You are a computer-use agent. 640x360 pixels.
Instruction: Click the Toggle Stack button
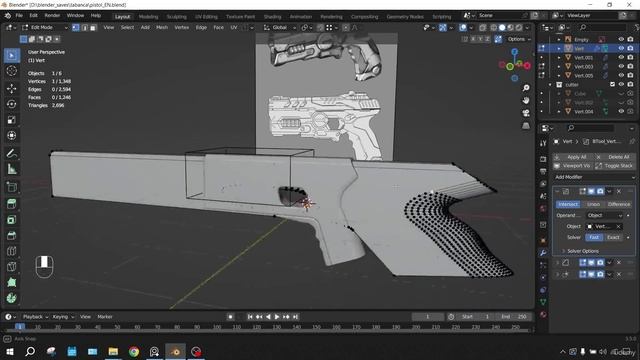click(x=615, y=166)
